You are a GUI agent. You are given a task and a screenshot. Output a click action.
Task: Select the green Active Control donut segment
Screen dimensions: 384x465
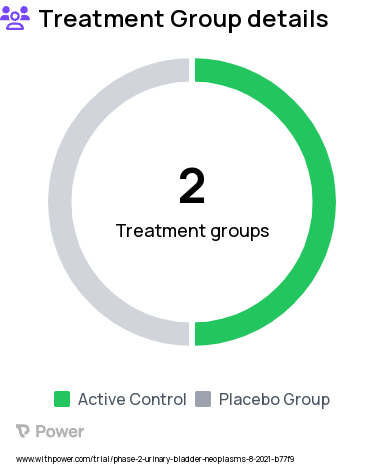tap(323, 202)
